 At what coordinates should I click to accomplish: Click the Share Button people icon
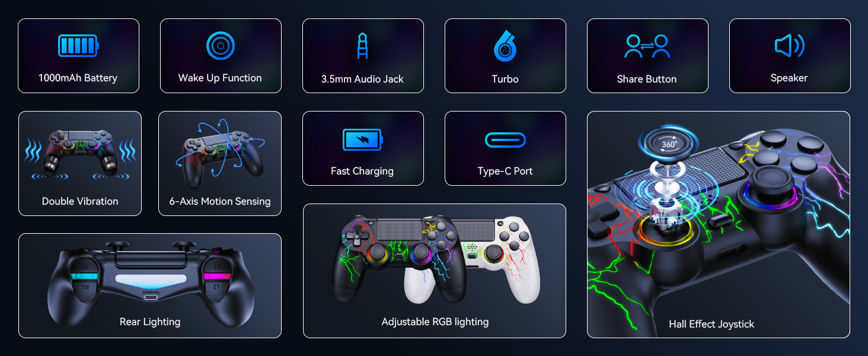[x=647, y=46]
